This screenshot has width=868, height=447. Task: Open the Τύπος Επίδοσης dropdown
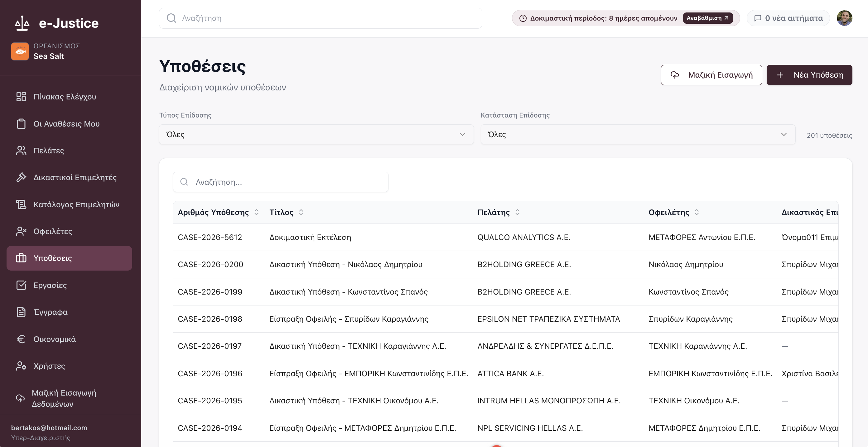click(x=316, y=134)
